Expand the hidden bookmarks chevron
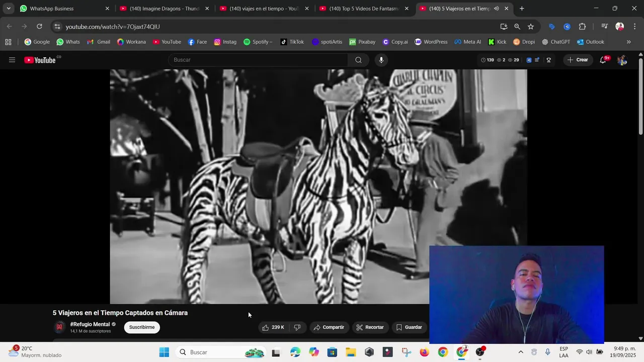 click(x=629, y=42)
